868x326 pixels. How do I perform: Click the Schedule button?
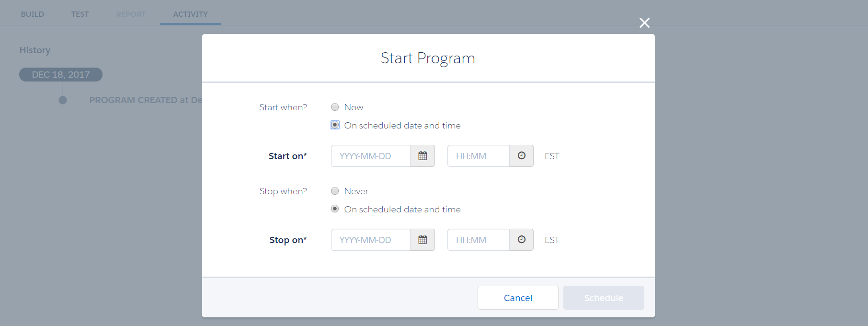(603, 298)
